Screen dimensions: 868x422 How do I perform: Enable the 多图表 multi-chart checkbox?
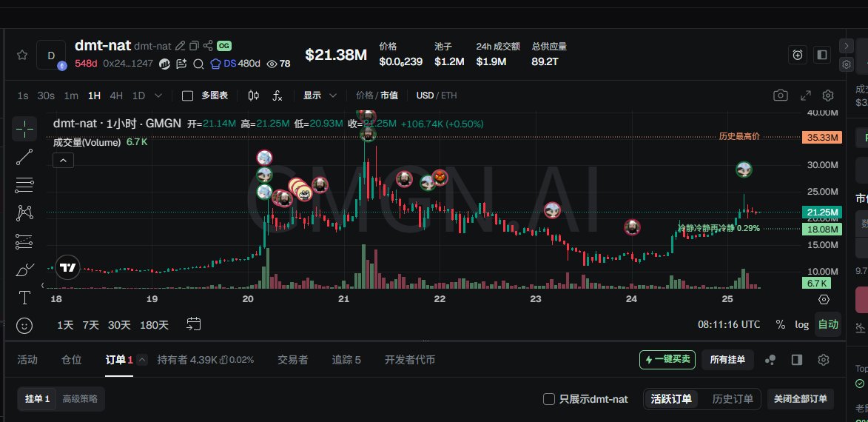(x=188, y=96)
